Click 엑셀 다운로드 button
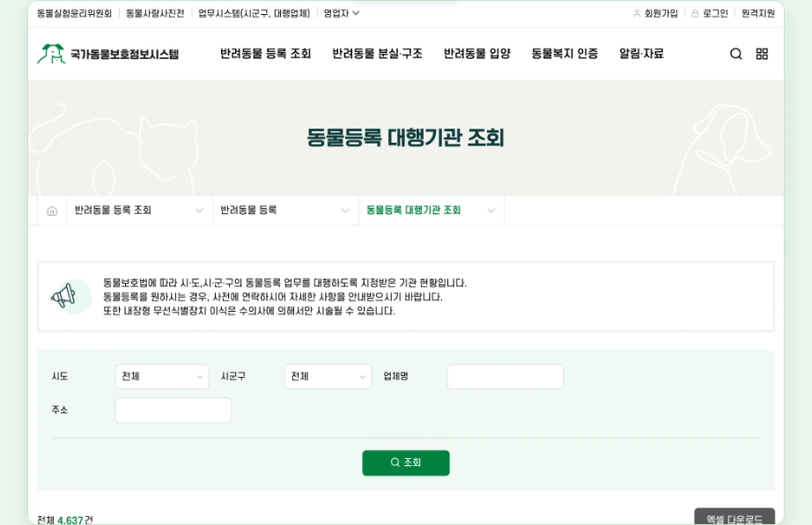 [734, 517]
